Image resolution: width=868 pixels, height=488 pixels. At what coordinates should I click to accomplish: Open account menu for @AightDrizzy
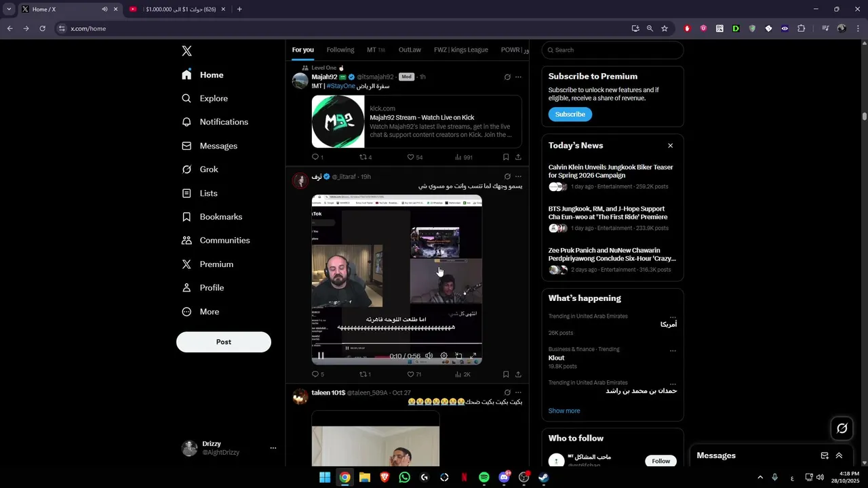pyautogui.click(x=229, y=448)
